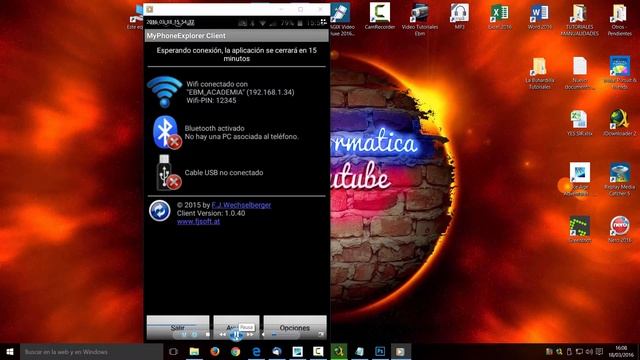Open the F.J.Wechselberger author link
640x360 pixels.
[241, 205]
